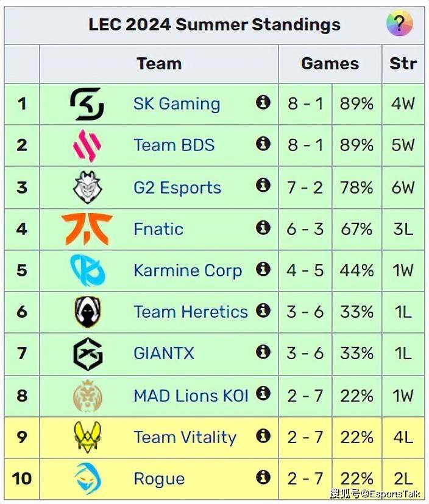Open the Team Vitality team link
Screen dimensions: 429x504
(x=185, y=438)
